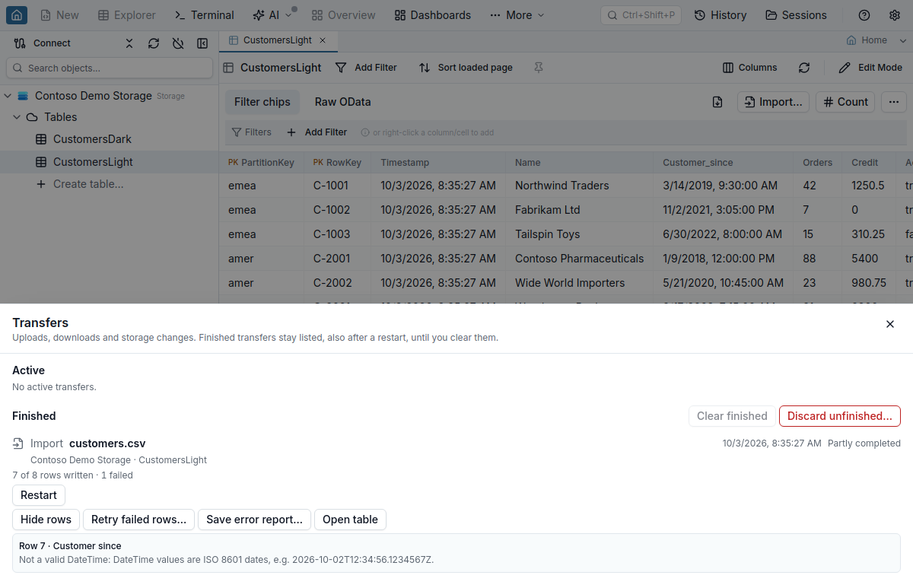Switch to Edit Mode
913x588 pixels.
[870, 68]
